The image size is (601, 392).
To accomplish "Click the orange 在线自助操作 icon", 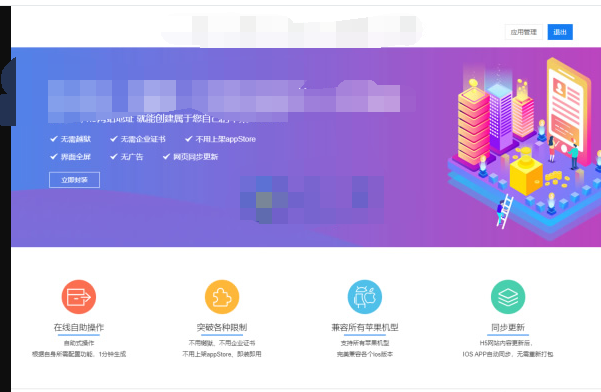I will click(79, 297).
